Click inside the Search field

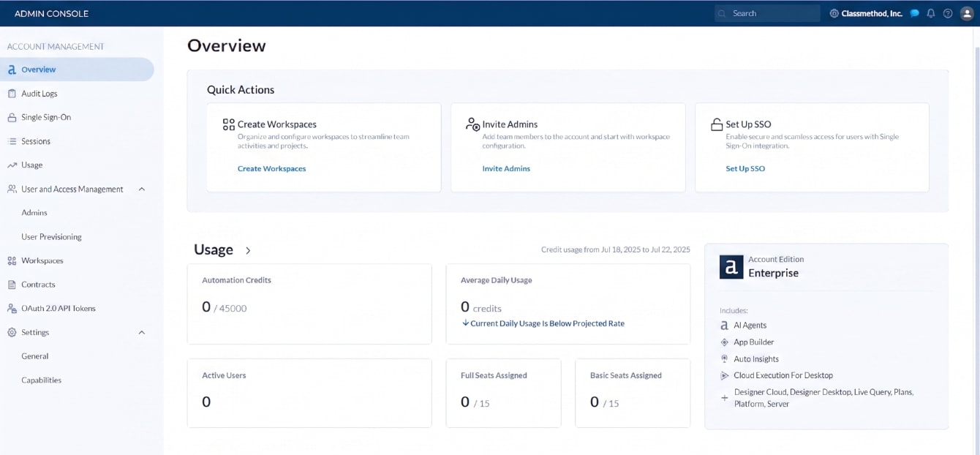(x=766, y=12)
